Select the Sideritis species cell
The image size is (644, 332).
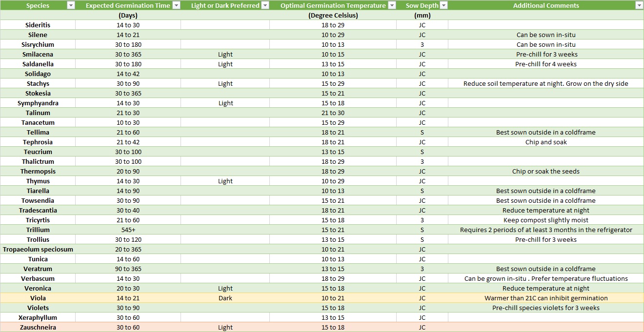[x=38, y=25]
